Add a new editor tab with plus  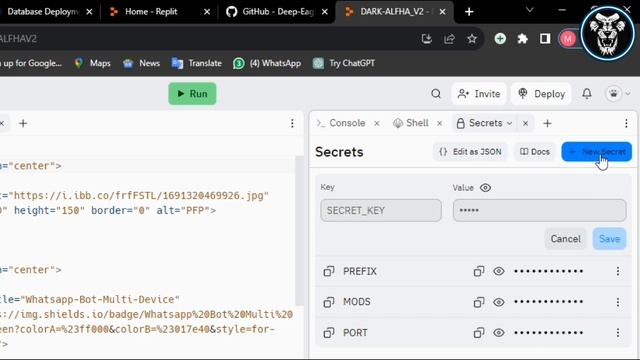point(23,123)
